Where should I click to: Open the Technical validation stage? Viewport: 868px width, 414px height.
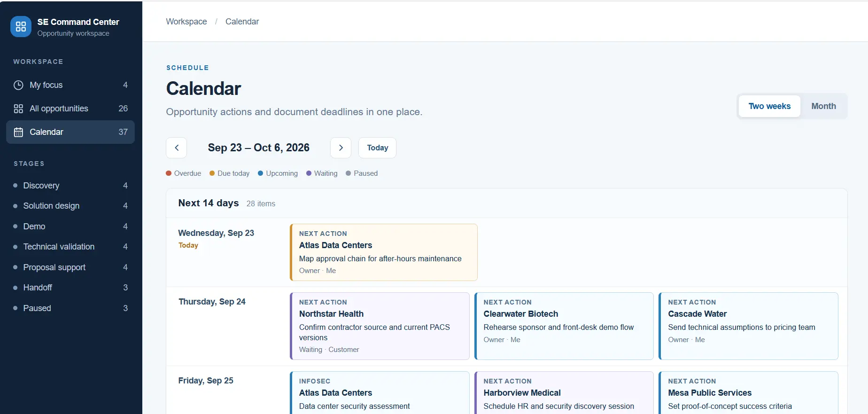point(70,247)
